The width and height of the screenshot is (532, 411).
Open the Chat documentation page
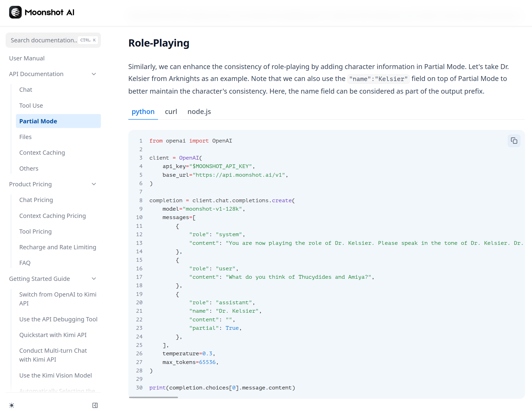tap(26, 90)
